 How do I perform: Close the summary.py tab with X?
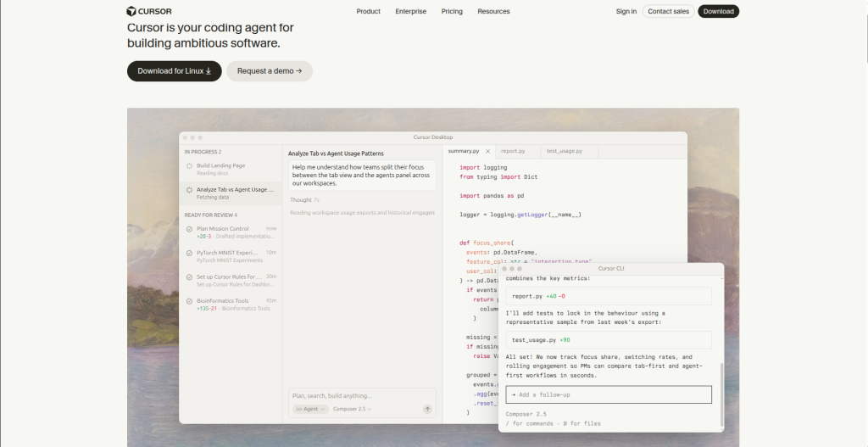[x=487, y=151]
